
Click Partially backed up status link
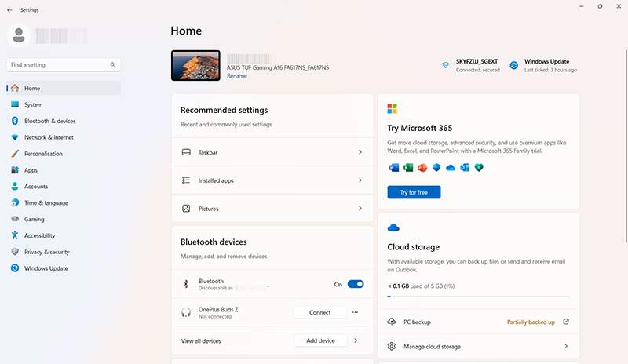click(531, 322)
